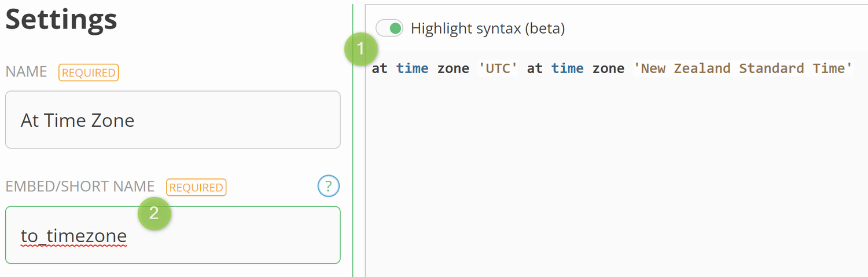Click the second "at" keyword after 'UTC'

[535, 68]
